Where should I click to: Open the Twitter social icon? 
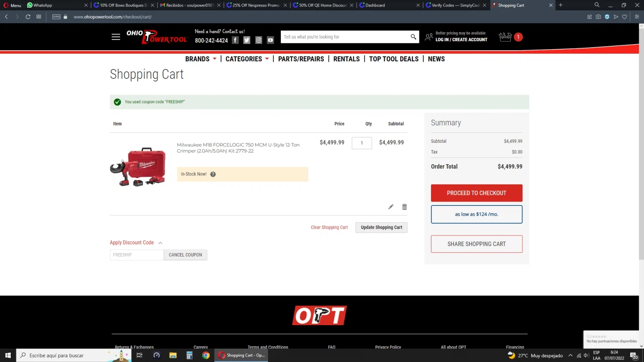(x=247, y=40)
